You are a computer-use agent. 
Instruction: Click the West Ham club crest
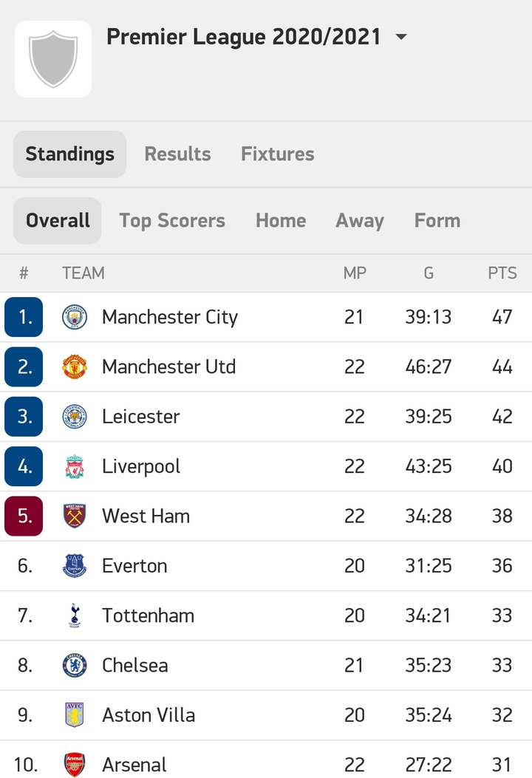point(75,516)
